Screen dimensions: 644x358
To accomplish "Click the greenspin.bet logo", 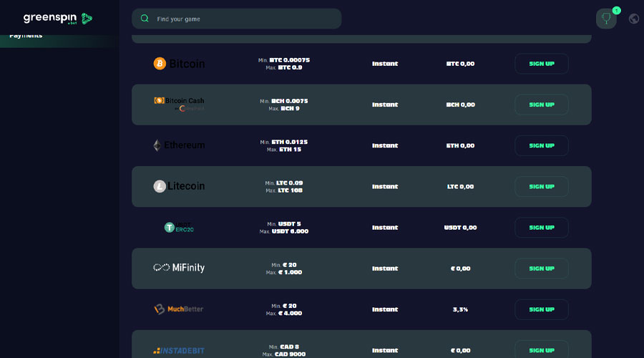I will tap(58, 19).
